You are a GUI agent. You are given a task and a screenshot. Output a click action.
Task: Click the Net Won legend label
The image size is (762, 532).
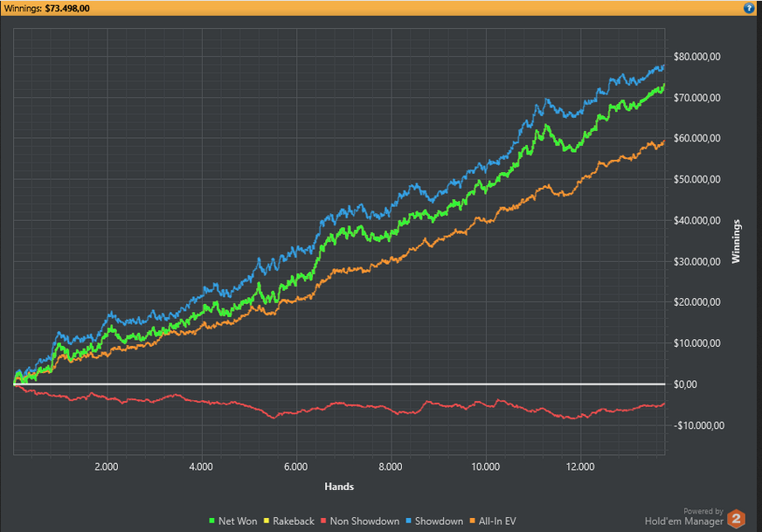(x=238, y=521)
